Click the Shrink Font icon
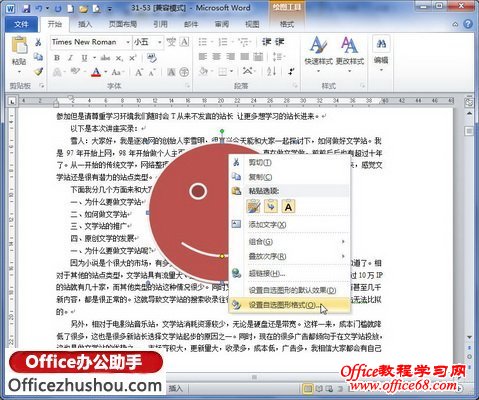 click(152, 72)
